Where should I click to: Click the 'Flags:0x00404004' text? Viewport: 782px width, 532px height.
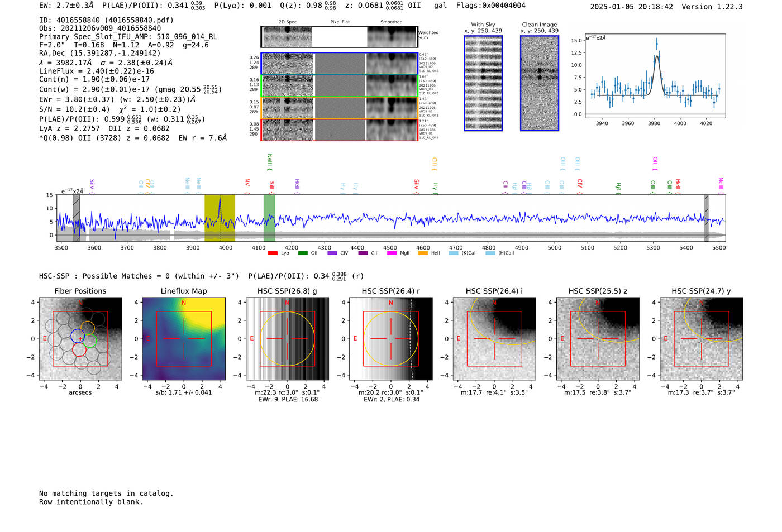coord(491,6)
